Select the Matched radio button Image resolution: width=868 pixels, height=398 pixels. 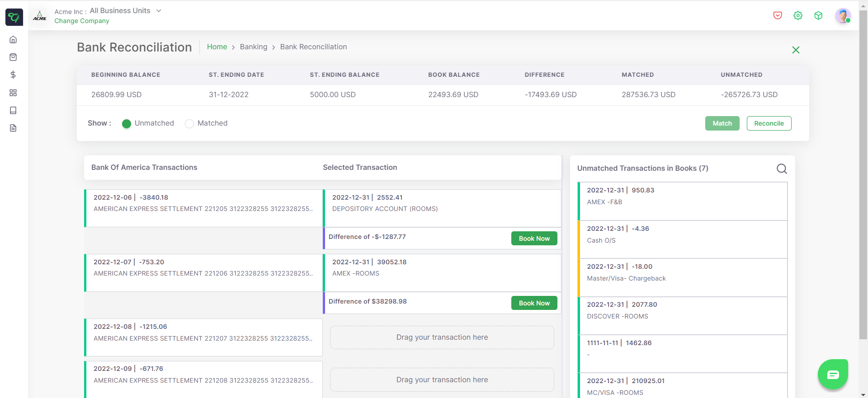coord(189,123)
